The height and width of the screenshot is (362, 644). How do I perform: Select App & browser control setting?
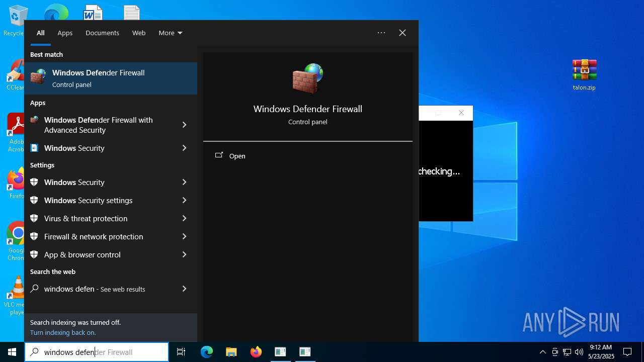tap(111, 254)
